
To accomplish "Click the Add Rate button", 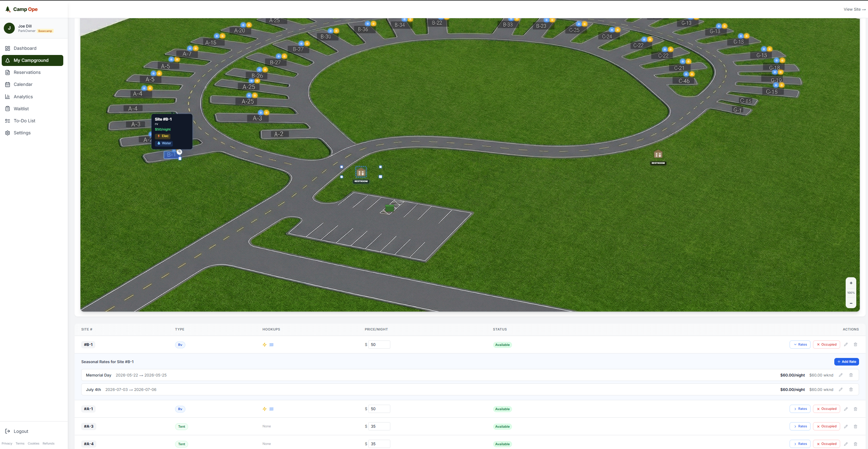I will coord(846,362).
